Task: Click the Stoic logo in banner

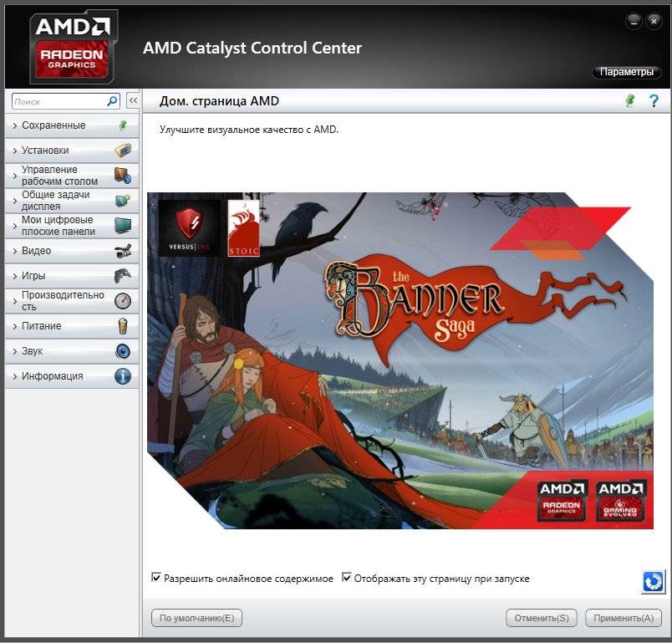Action: point(243,228)
